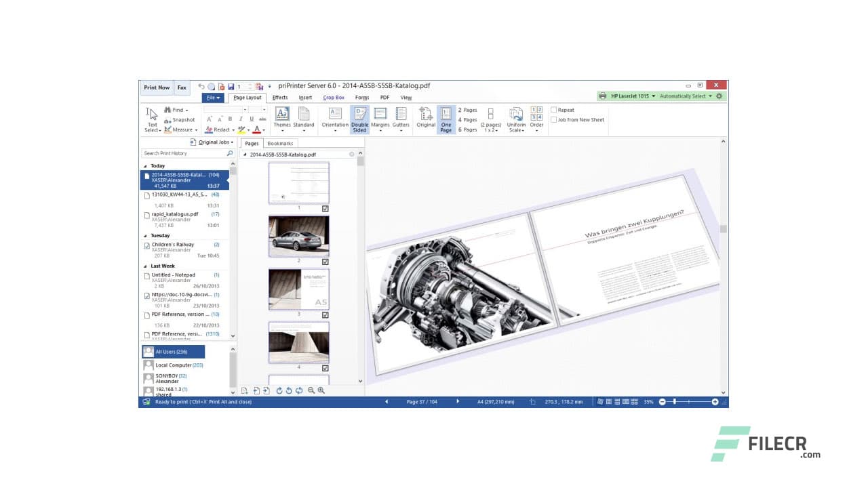868x488 pixels.
Task: Select the page 3 thumbnail
Action: click(298, 289)
